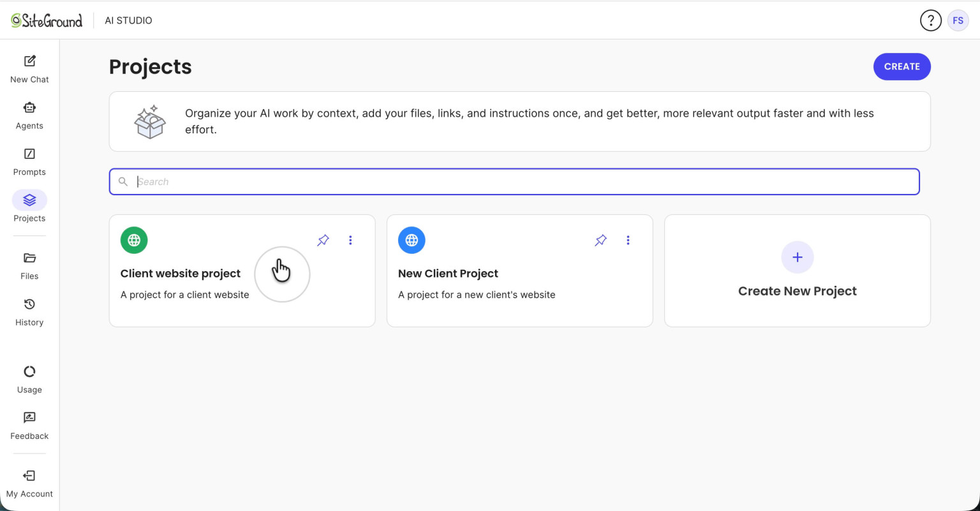980x511 pixels.
Task: View History in the sidebar
Action: pos(29,313)
